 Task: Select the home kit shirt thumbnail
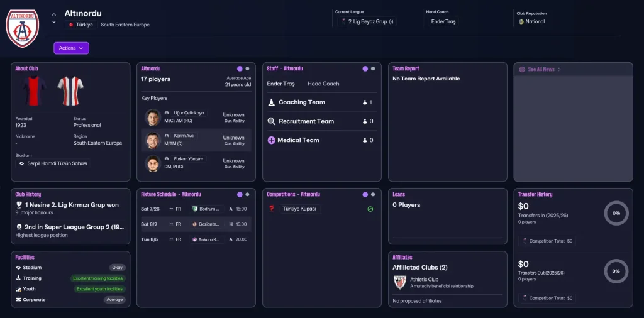click(x=33, y=90)
